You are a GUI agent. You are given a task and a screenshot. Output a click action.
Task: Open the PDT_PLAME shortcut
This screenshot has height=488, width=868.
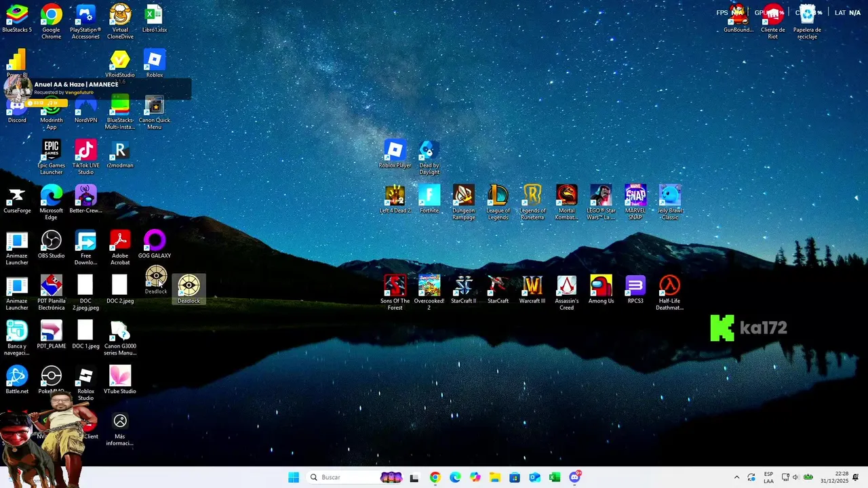pos(52,335)
